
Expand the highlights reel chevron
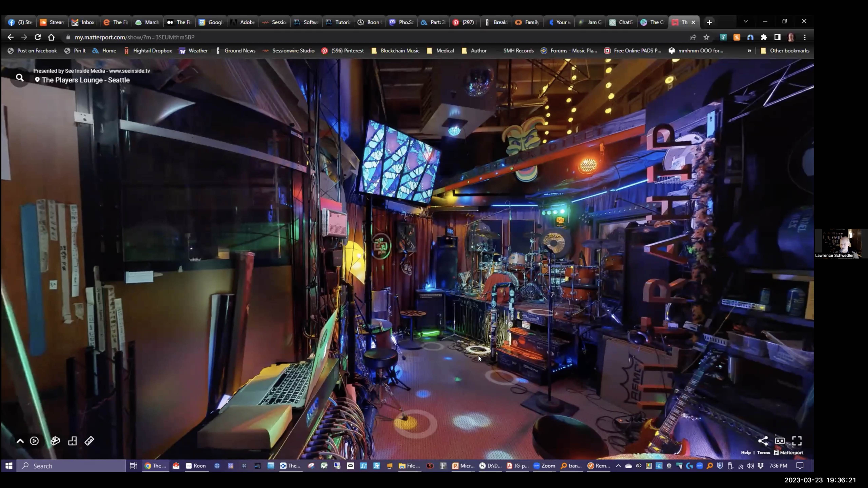coord(20,441)
